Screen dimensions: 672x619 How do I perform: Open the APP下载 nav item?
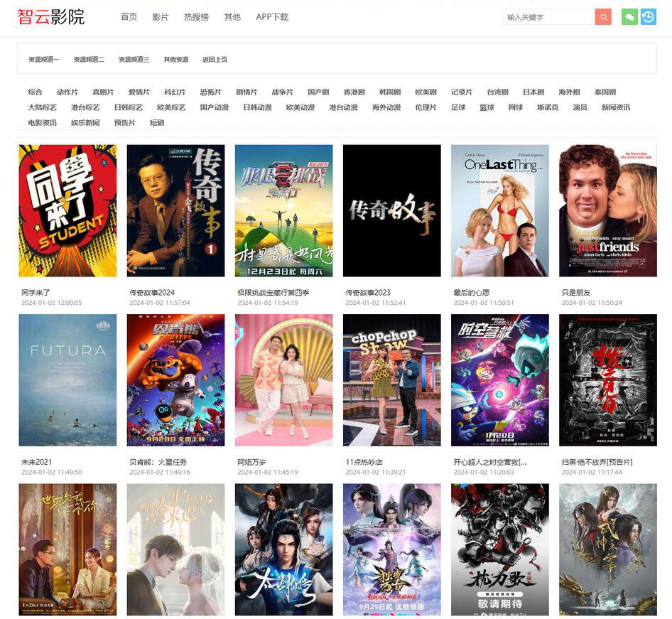(272, 17)
